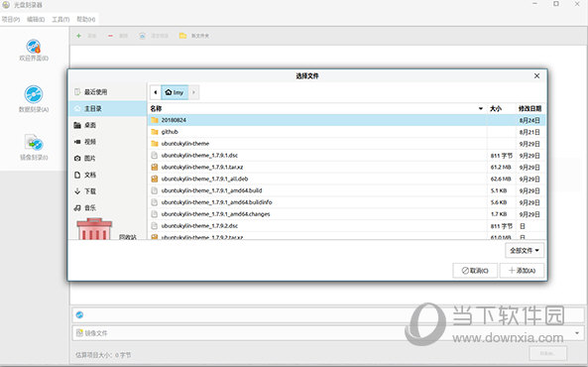Open the 下载 downloads sidebar location
Screen dimensions: 588x367
click(108, 191)
